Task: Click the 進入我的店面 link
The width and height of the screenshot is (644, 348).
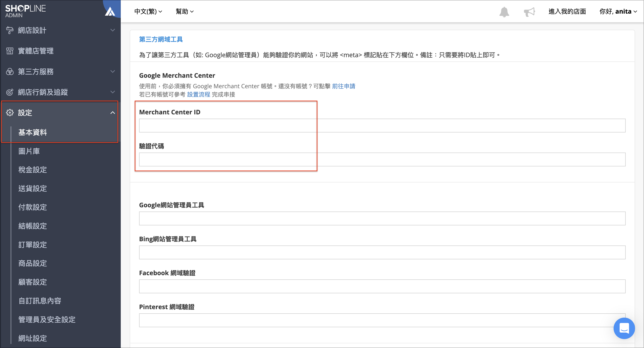Action: pos(567,11)
